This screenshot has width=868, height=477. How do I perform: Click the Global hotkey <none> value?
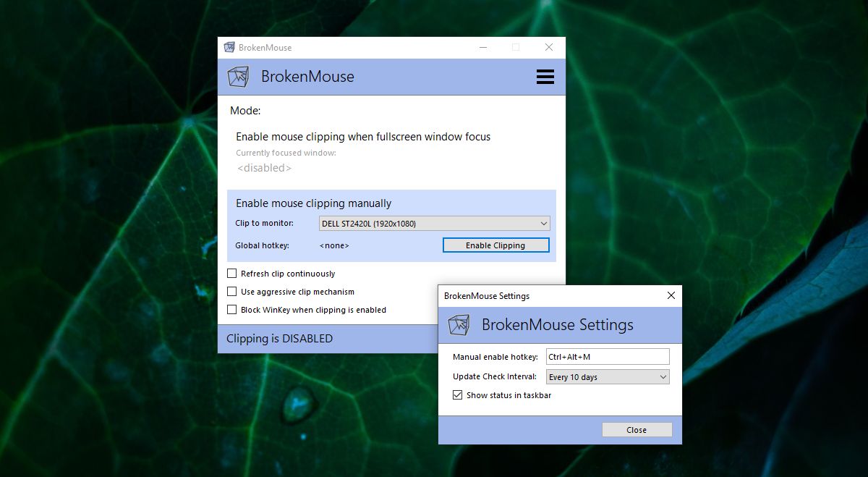(x=334, y=246)
